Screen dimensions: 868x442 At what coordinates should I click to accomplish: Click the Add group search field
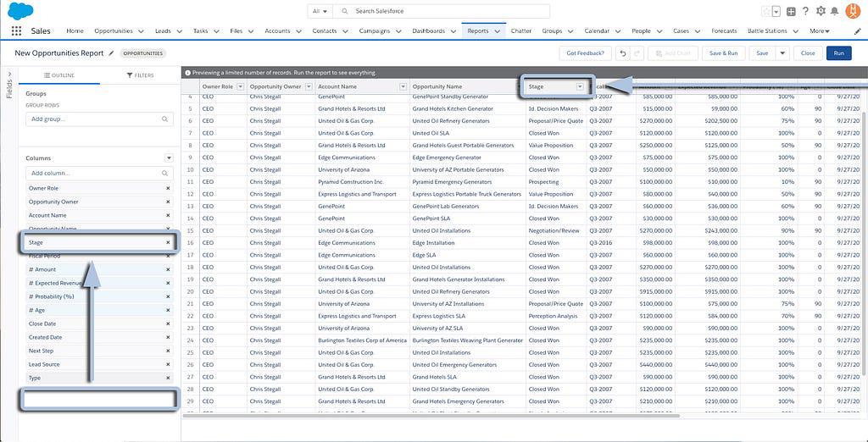point(99,119)
